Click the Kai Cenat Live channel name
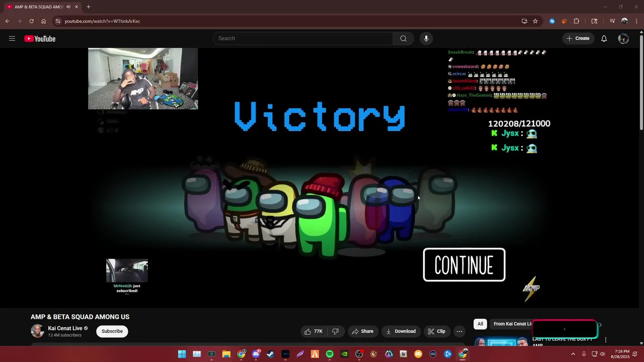The image size is (644, 362). [65, 328]
